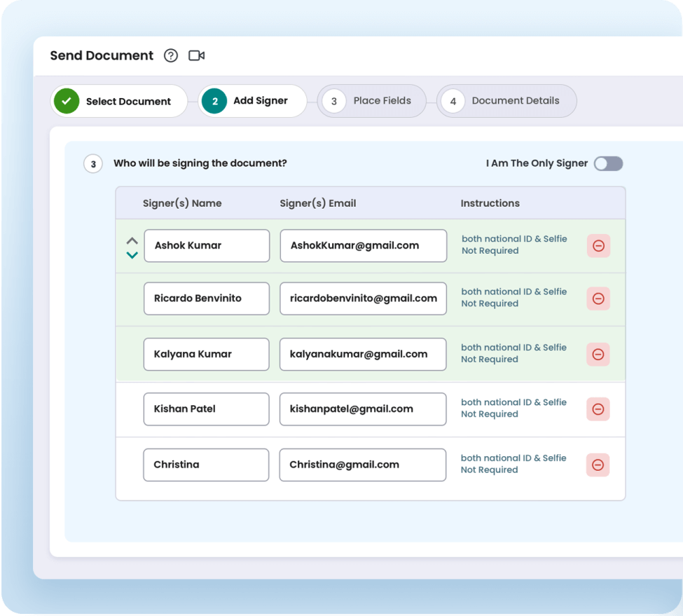Toggle I Am The Only Signer switch
The image size is (683, 616).
pyautogui.click(x=607, y=164)
